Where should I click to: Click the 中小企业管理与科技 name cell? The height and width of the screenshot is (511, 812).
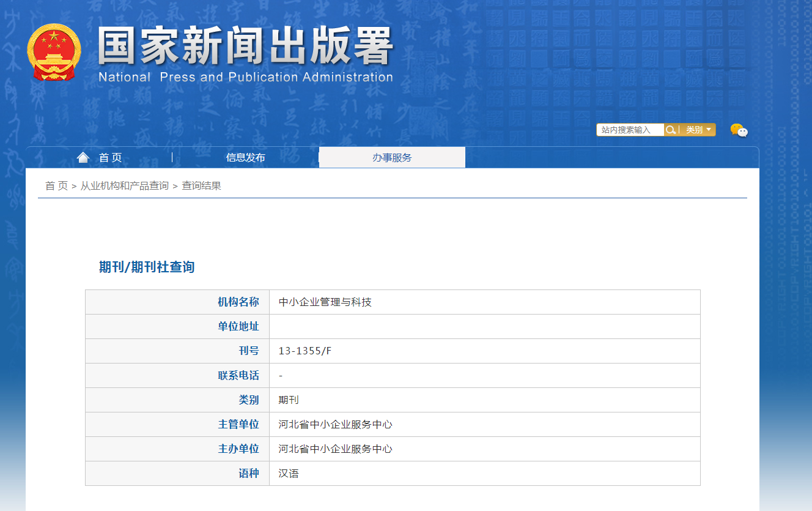pyautogui.click(x=325, y=302)
